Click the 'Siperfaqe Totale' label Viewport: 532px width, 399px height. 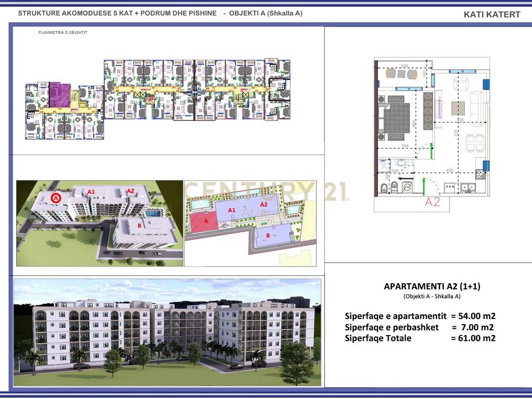[x=378, y=338]
